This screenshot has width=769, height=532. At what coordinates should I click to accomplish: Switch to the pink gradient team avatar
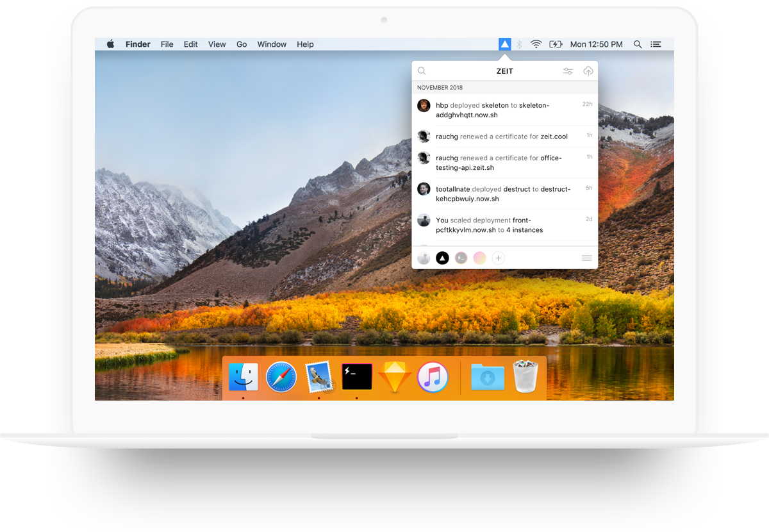tap(479, 258)
